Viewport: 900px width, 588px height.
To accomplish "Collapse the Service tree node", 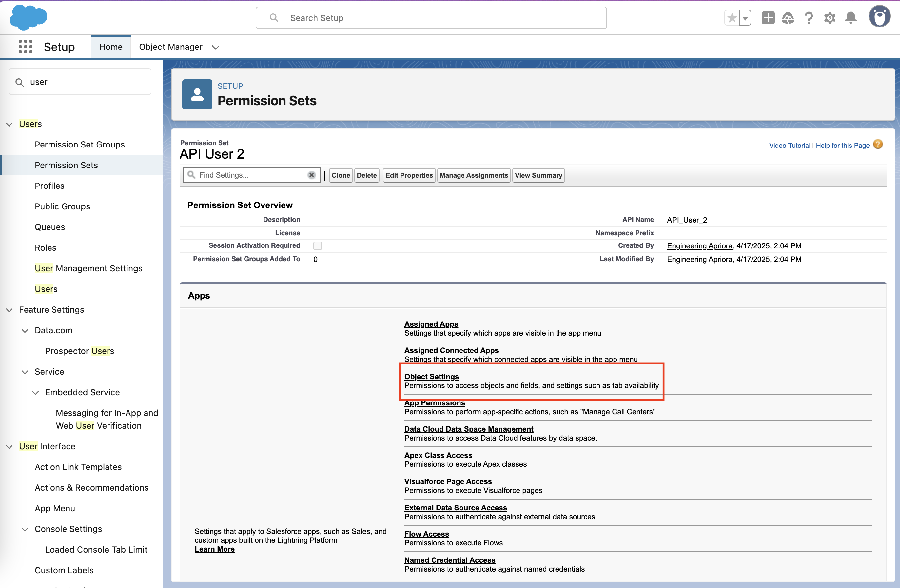I will pos(25,372).
